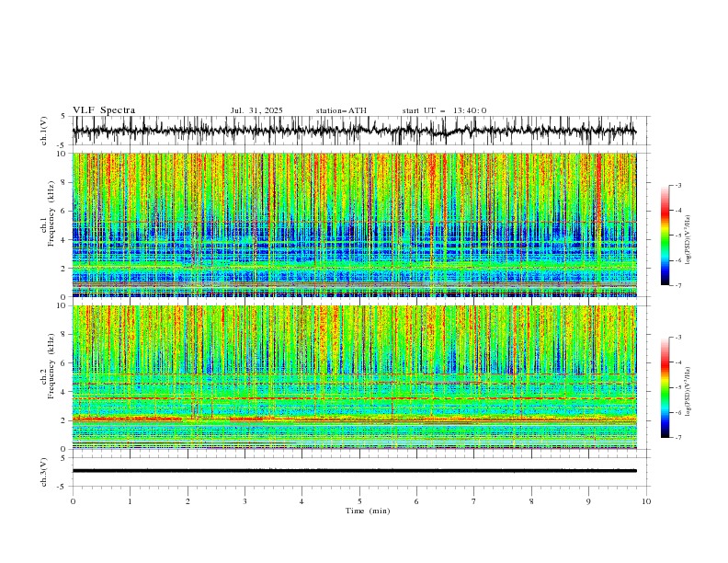This screenshot has width=728, height=563.
Task: Click the "-7" label on lower color bar
Action: [678, 437]
